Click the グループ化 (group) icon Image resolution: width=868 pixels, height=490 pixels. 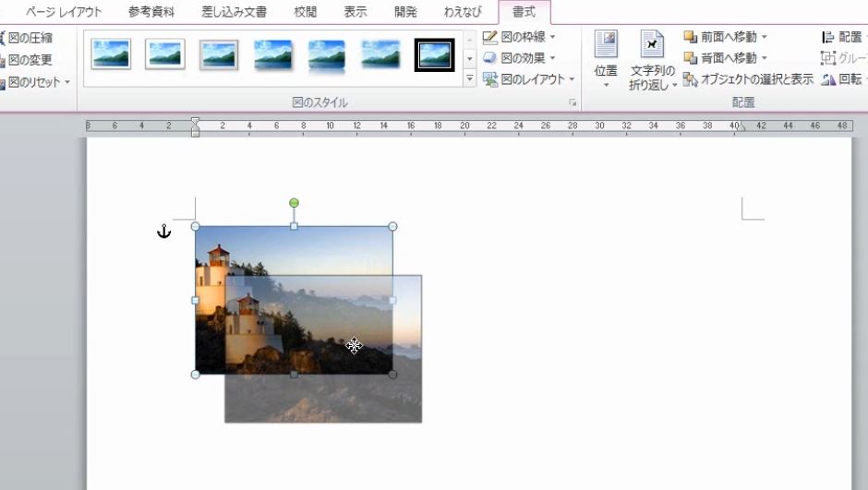pyautogui.click(x=827, y=58)
